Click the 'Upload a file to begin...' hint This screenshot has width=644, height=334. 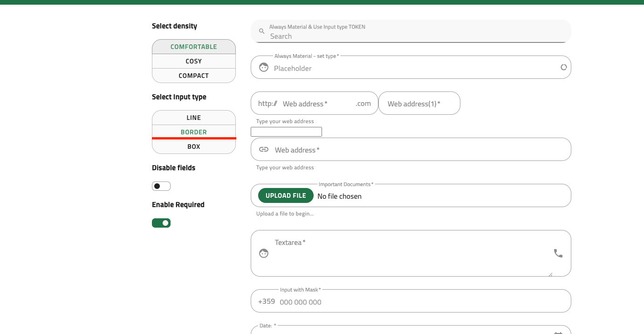click(285, 214)
